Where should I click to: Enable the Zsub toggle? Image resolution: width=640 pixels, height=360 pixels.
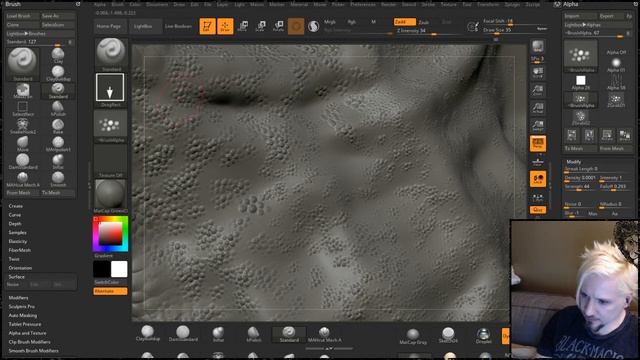(x=424, y=22)
